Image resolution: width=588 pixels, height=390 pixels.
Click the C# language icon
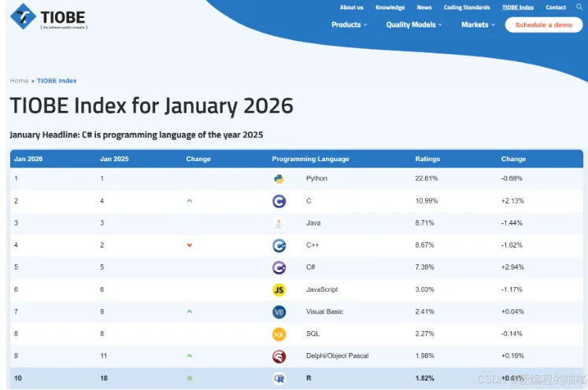click(279, 267)
